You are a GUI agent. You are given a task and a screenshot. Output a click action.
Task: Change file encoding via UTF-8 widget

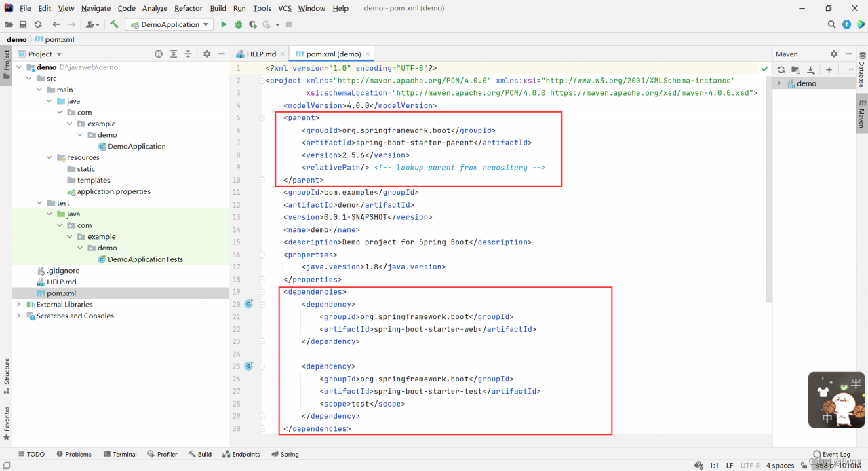tap(750, 466)
